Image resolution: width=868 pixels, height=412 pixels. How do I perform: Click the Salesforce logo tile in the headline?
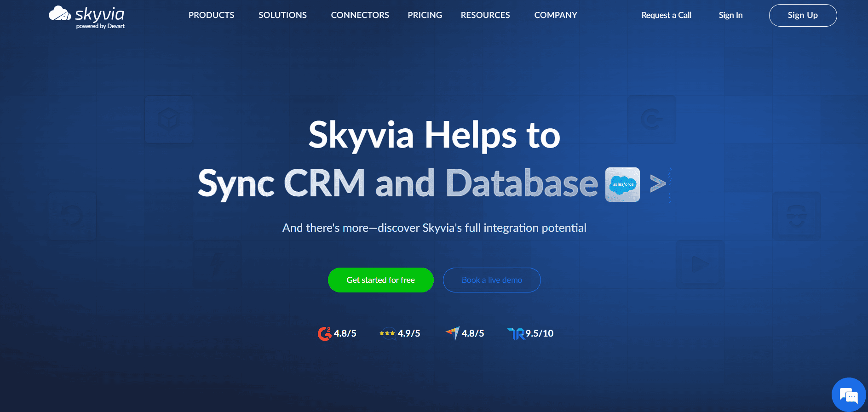click(x=622, y=184)
